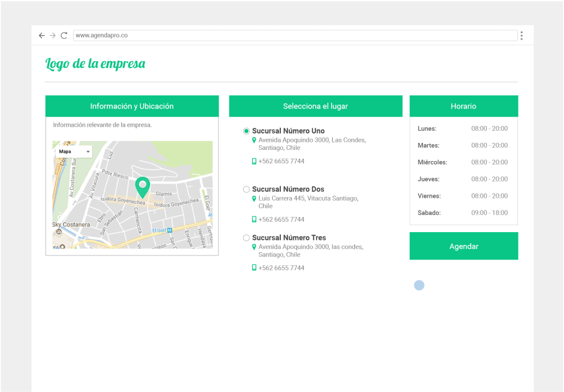Click the Sucursal Número Dos label
The width and height of the screenshot is (564, 392).
[288, 189]
